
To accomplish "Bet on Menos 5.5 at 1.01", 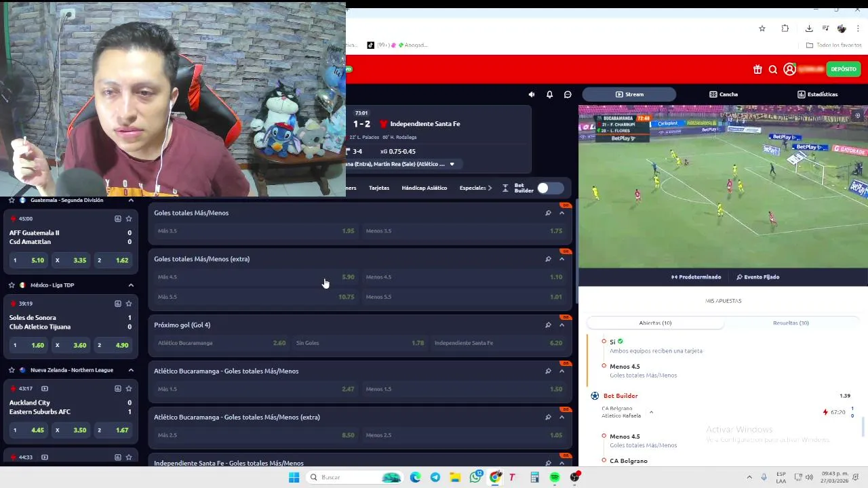I will pyautogui.click(x=464, y=297).
